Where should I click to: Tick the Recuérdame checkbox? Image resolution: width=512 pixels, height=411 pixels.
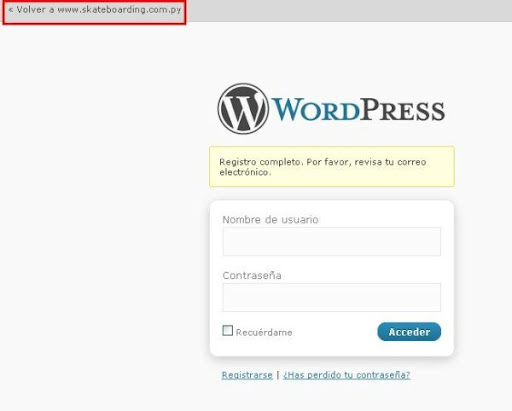coord(228,330)
